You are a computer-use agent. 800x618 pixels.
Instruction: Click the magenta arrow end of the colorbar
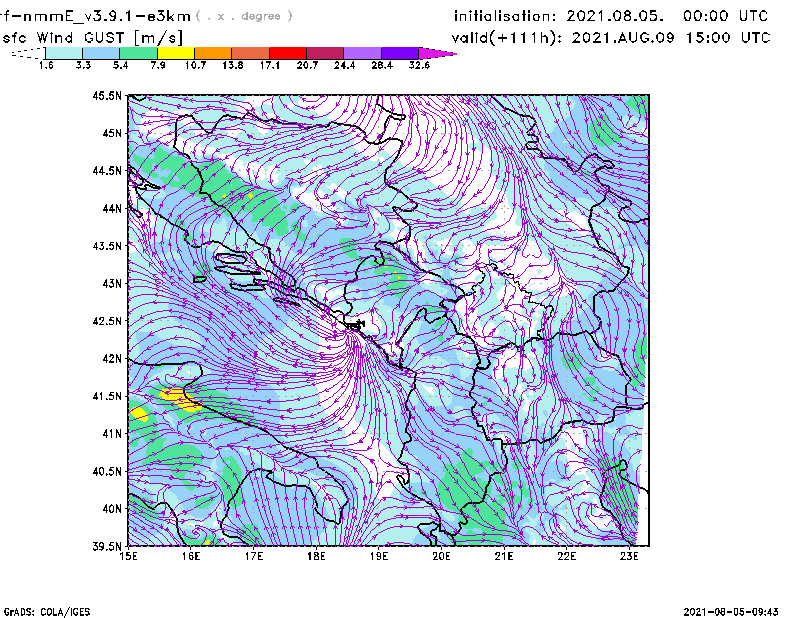436,53
